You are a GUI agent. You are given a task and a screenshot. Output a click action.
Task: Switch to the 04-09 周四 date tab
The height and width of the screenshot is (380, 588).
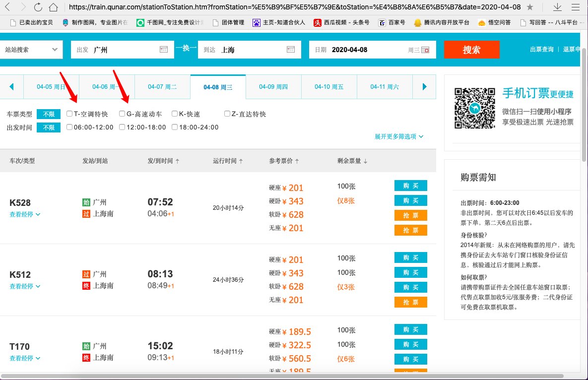[273, 86]
